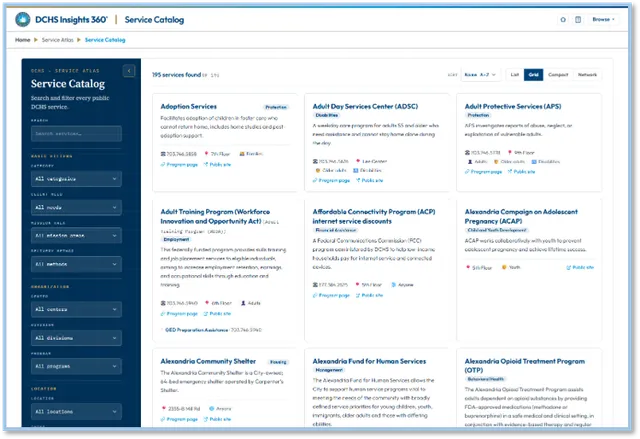Click the Families audience icon on Adoption Services

(x=242, y=154)
